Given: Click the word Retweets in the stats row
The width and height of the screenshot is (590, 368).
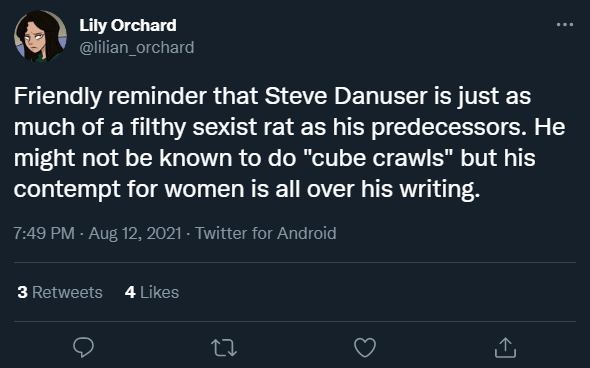Looking at the screenshot, I should (67, 292).
